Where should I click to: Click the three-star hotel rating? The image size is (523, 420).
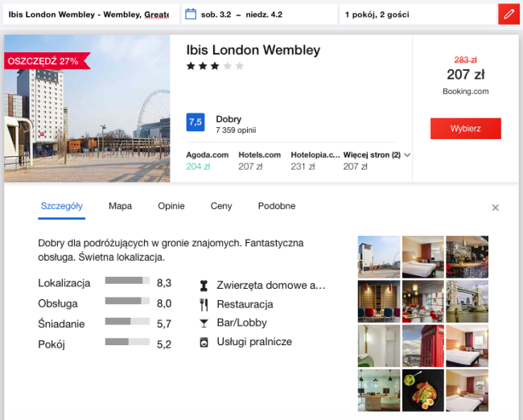pos(215,66)
